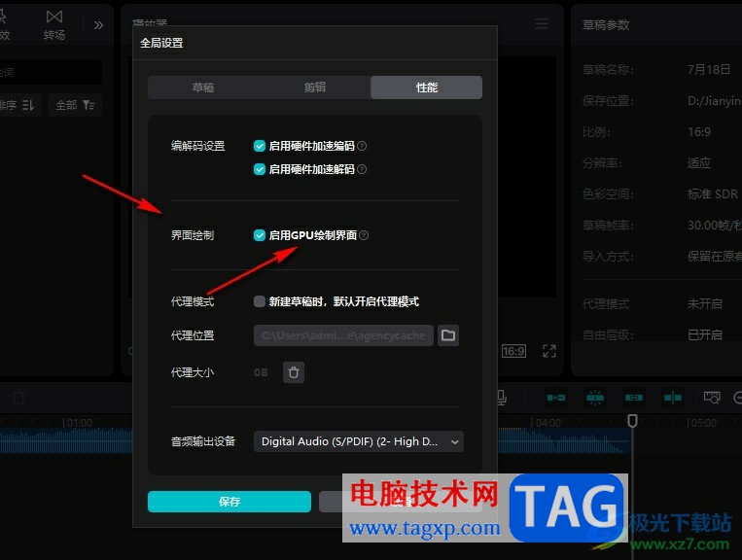Open help icon next to 启用硬件加速解码

[362, 169]
